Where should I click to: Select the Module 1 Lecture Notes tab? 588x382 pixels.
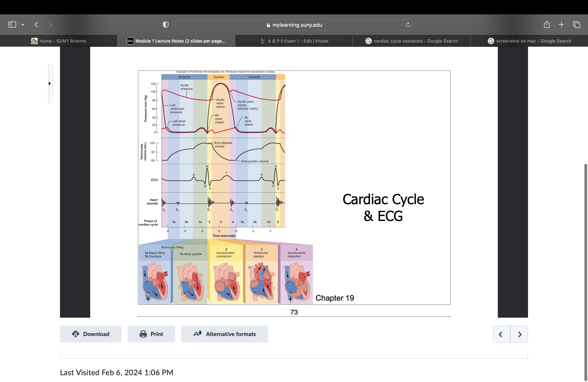pyautogui.click(x=176, y=41)
